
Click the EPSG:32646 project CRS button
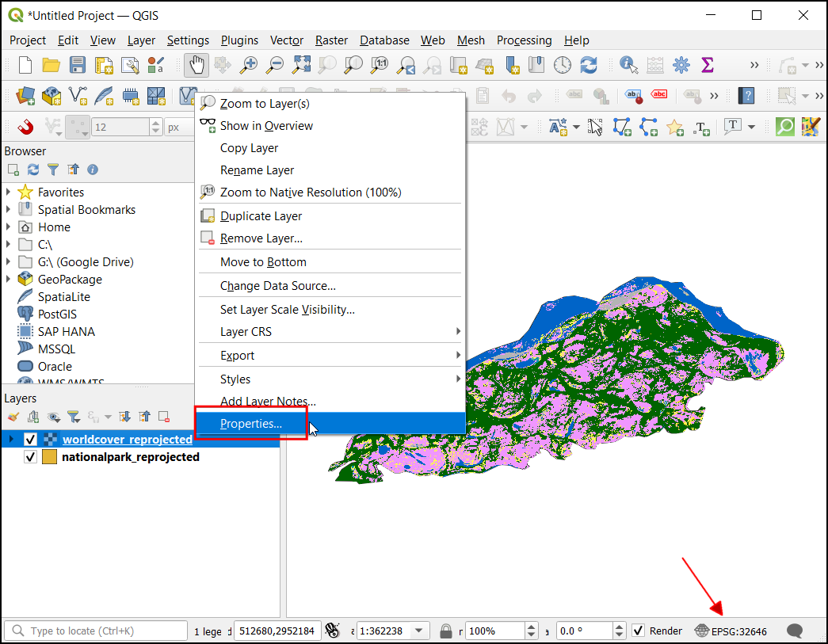click(731, 631)
